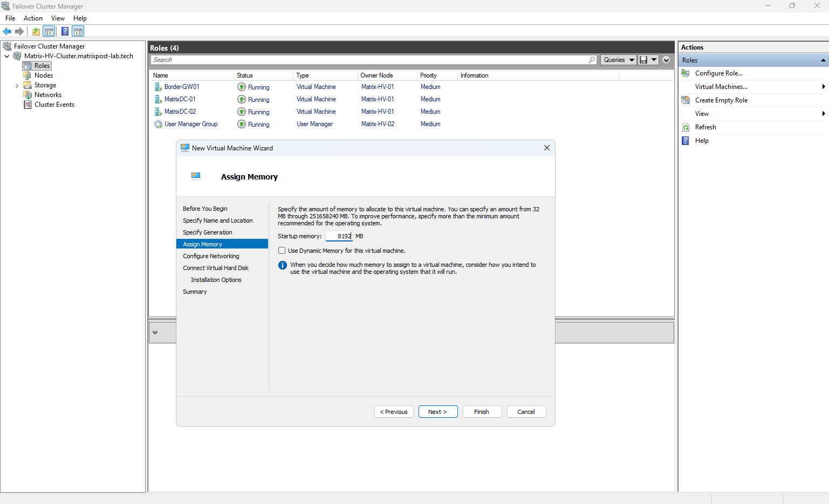
Task: Cancel the New Virtual Machine Wizard
Action: click(x=526, y=412)
